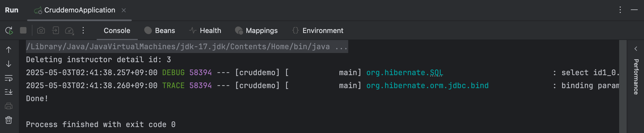Expand the Performance side panel
The height and width of the screenshot is (133, 644).
tap(636, 49)
